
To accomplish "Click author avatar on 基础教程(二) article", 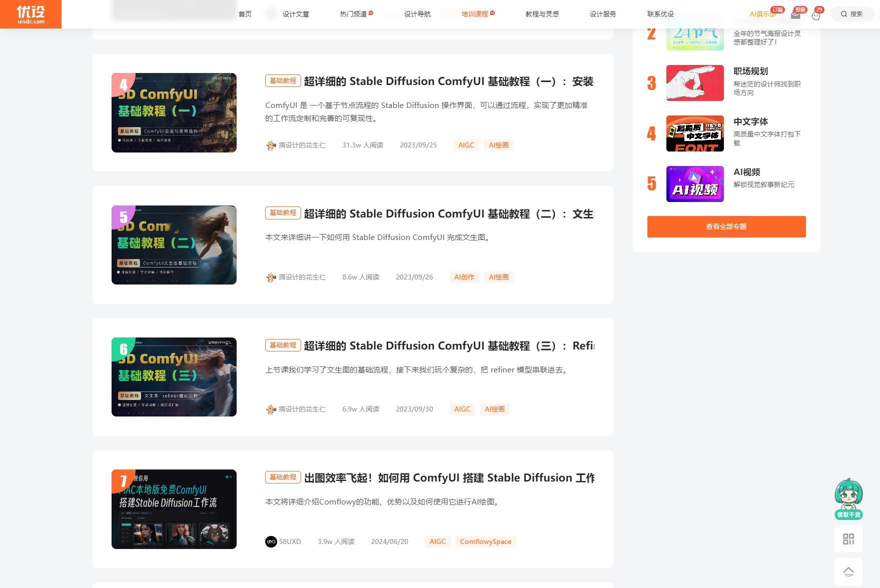I will [271, 277].
